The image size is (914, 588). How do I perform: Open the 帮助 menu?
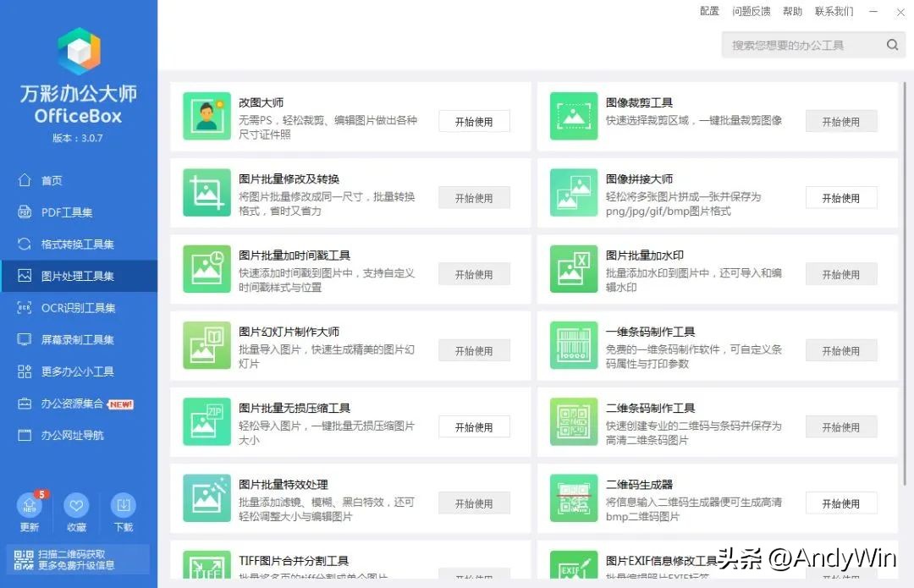coord(792,11)
